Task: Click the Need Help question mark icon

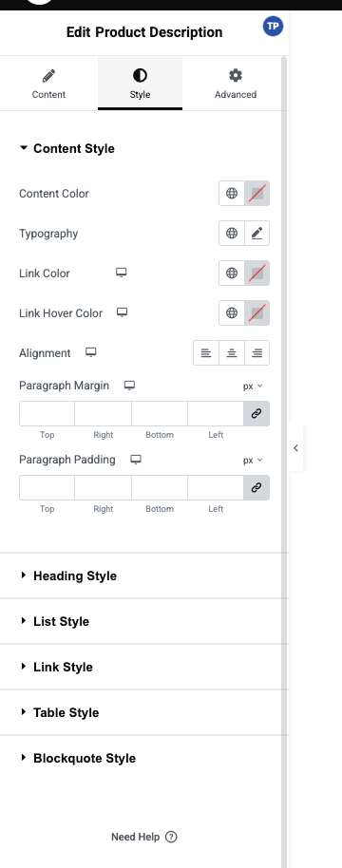Action: tap(172, 837)
